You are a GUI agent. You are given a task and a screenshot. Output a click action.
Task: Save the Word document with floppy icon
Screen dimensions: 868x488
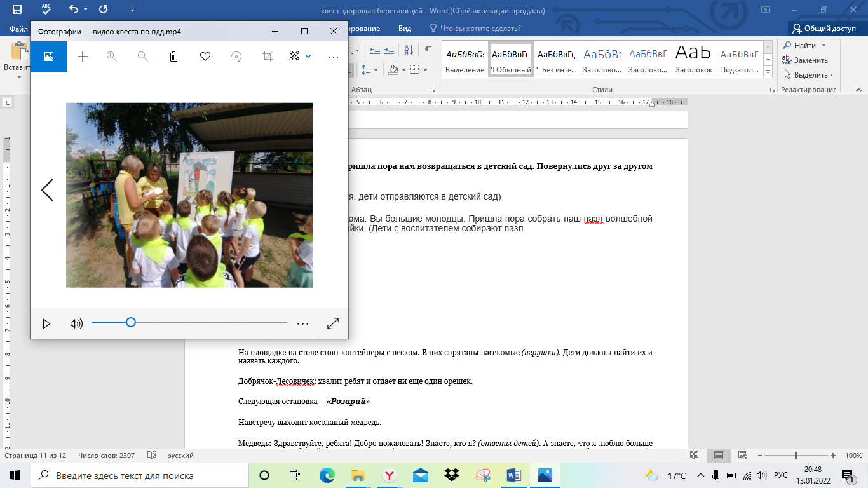tap(17, 10)
